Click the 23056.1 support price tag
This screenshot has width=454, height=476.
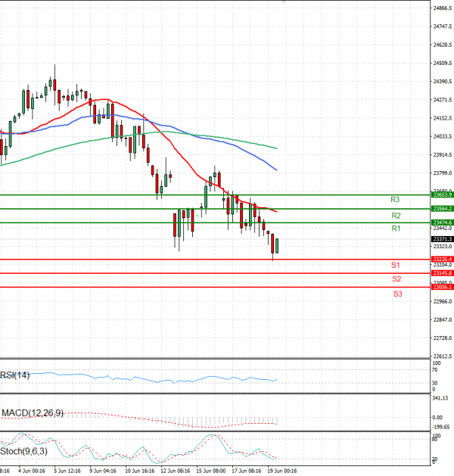443,287
